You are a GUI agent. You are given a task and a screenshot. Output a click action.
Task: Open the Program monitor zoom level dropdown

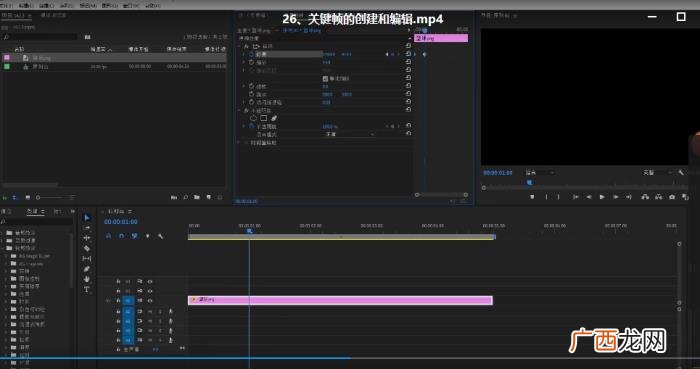pyautogui.click(x=539, y=173)
